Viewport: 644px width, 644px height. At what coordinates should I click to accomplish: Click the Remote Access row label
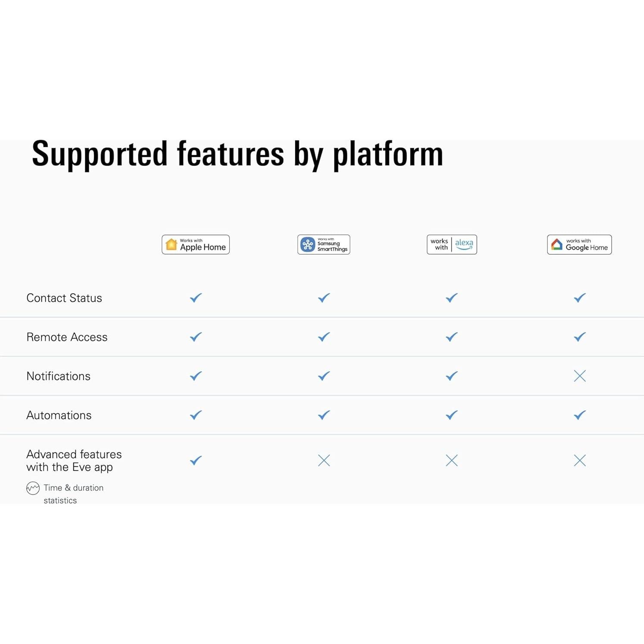tap(67, 337)
